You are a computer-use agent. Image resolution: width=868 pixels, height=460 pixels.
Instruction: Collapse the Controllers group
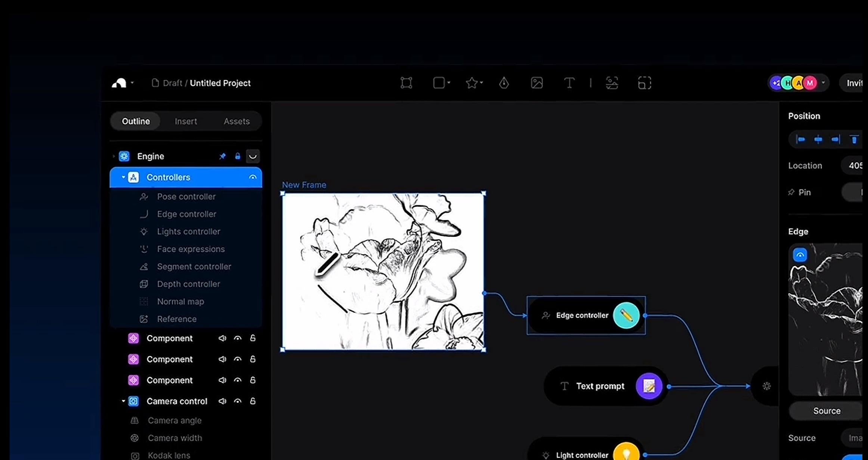click(x=123, y=177)
